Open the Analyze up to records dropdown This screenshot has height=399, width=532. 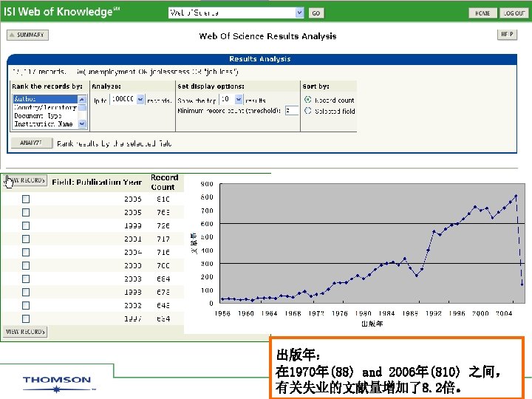pos(140,100)
